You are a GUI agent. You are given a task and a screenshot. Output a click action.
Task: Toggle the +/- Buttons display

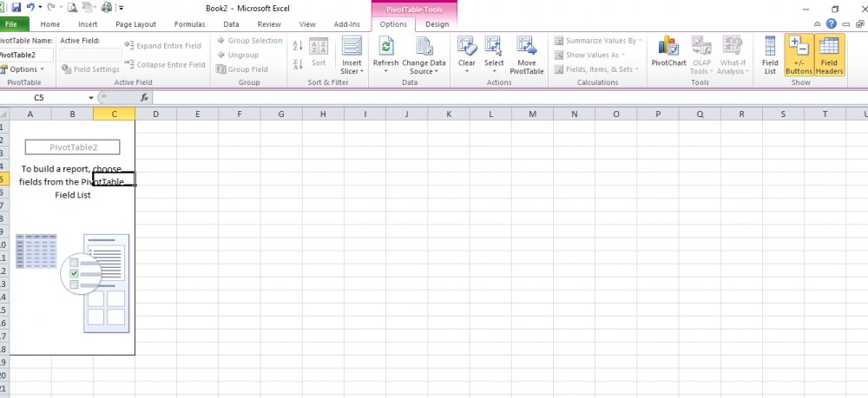tap(799, 55)
